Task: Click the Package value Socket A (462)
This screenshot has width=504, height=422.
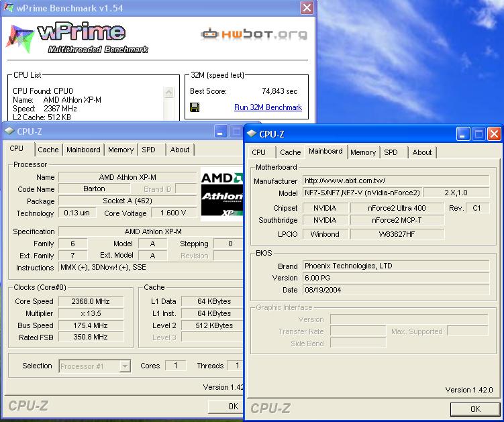Action: point(128,201)
